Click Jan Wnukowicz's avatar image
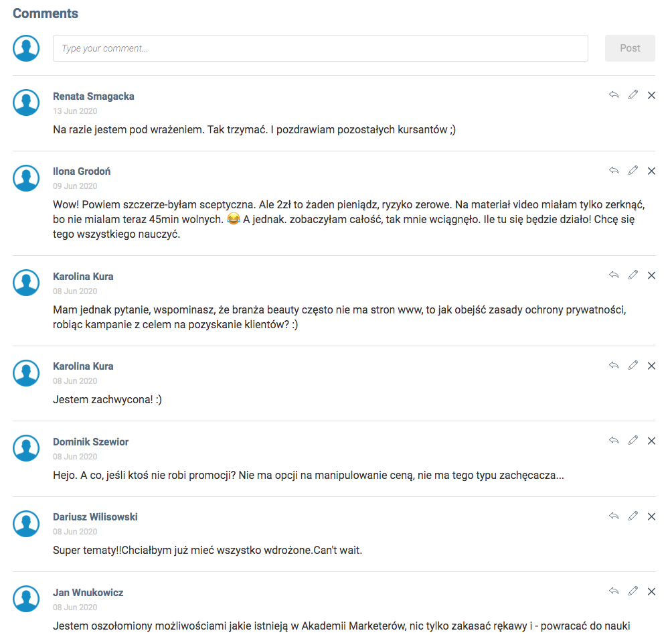 click(x=27, y=599)
